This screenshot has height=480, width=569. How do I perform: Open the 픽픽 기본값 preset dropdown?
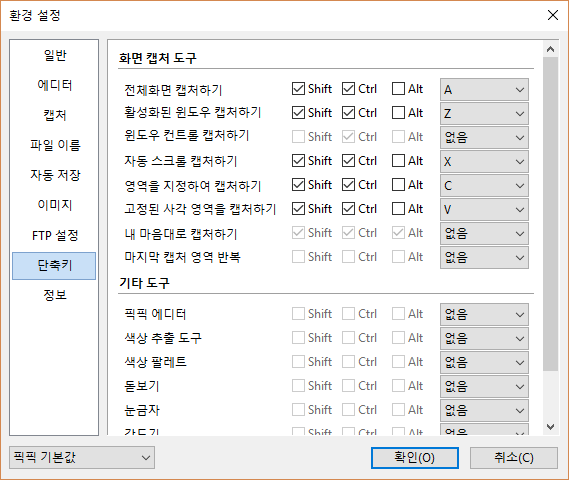point(82,458)
